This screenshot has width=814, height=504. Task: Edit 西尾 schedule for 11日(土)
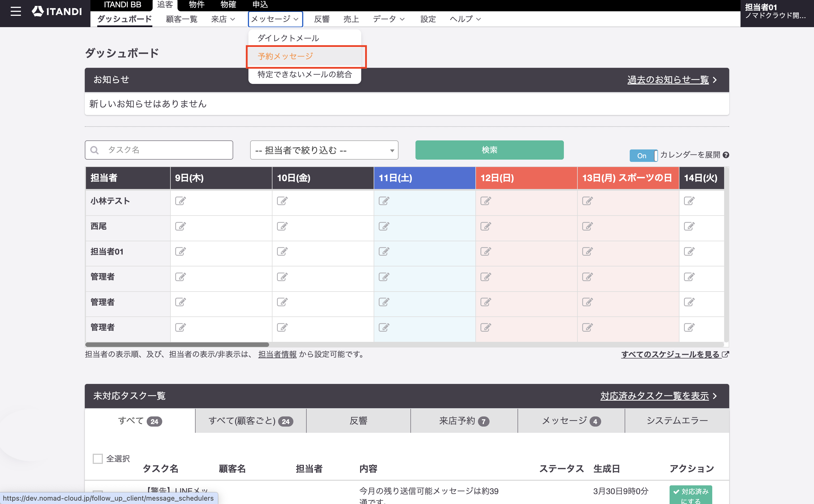point(384,226)
